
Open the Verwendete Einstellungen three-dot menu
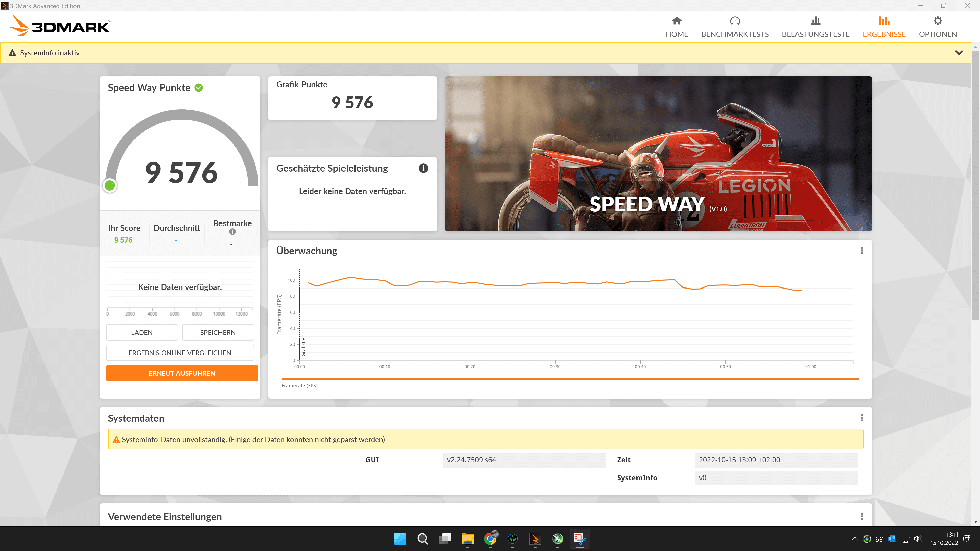[862, 516]
